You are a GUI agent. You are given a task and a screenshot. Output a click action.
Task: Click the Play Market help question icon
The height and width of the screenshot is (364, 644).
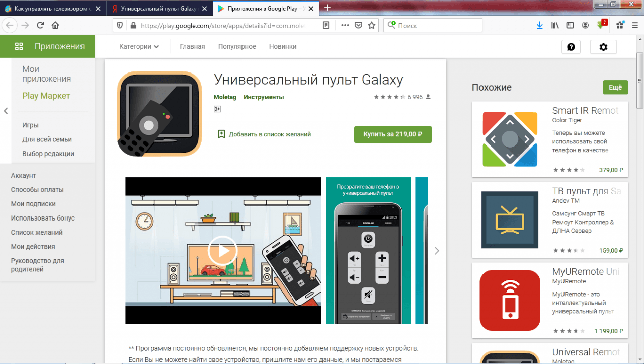pyautogui.click(x=571, y=47)
